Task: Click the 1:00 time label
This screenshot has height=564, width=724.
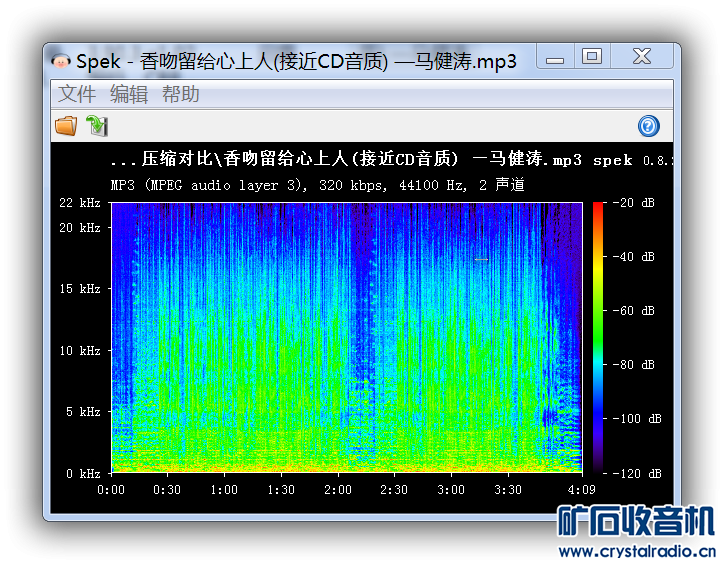Action: tap(224, 490)
